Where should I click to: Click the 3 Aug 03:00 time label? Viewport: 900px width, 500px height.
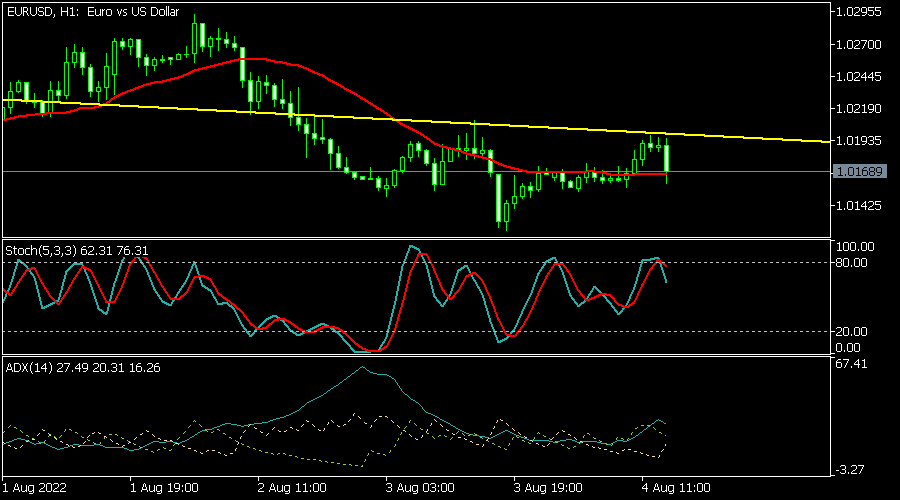point(420,488)
